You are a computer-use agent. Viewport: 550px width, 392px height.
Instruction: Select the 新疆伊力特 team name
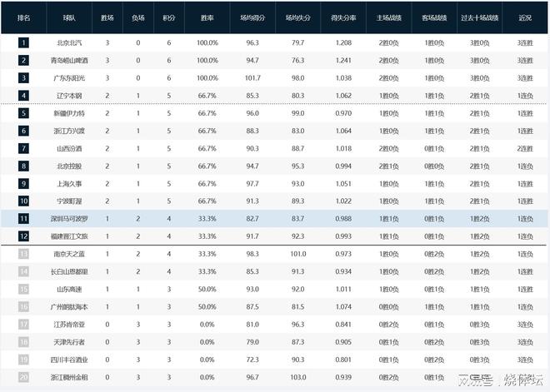[x=68, y=113]
